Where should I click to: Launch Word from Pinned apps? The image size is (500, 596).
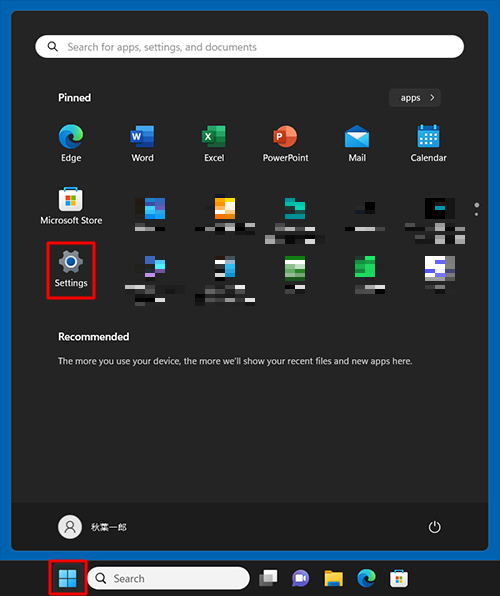(142, 143)
